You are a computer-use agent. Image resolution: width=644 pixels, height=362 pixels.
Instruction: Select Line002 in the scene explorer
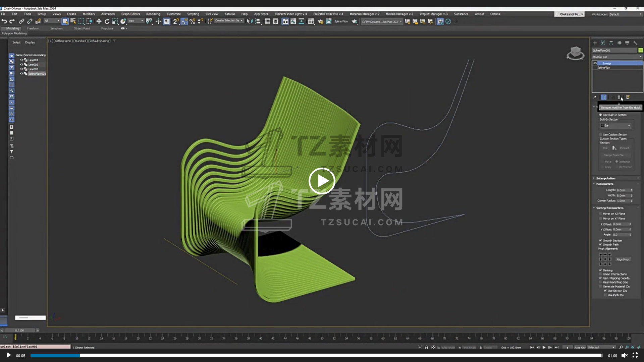33,65
